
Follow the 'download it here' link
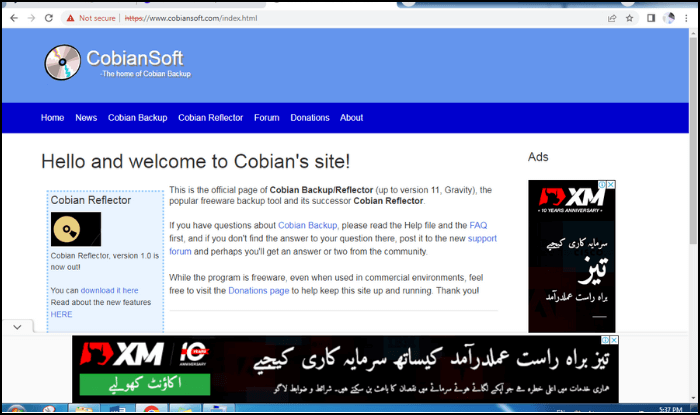click(109, 290)
